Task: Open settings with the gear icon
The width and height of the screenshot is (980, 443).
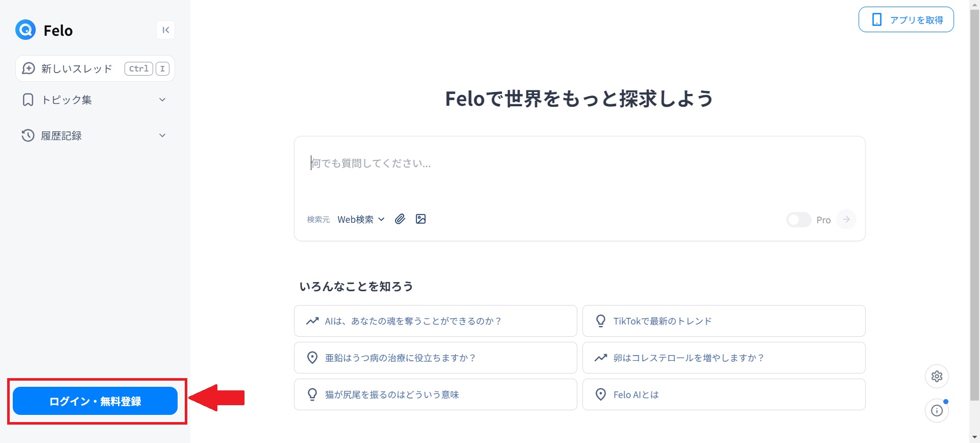Action: coord(937,376)
